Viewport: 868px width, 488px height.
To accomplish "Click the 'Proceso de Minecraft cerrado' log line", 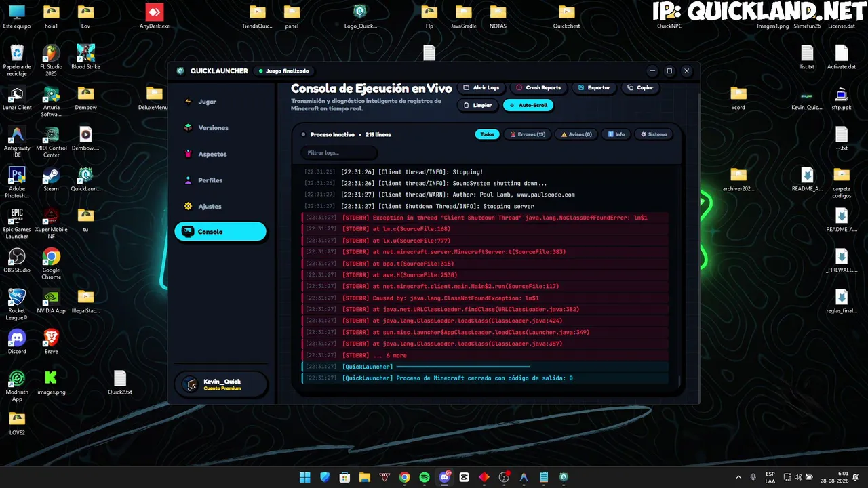I will [x=485, y=378].
